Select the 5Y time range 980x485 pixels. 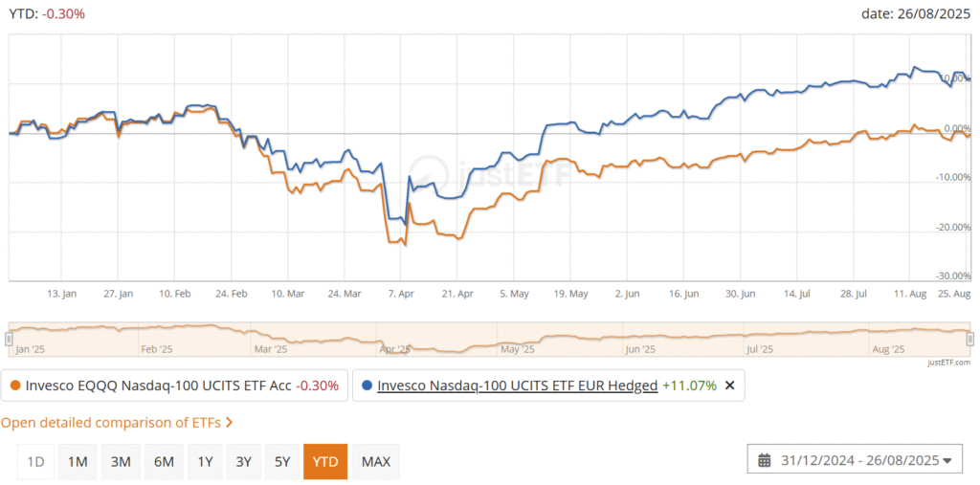pos(282,462)
